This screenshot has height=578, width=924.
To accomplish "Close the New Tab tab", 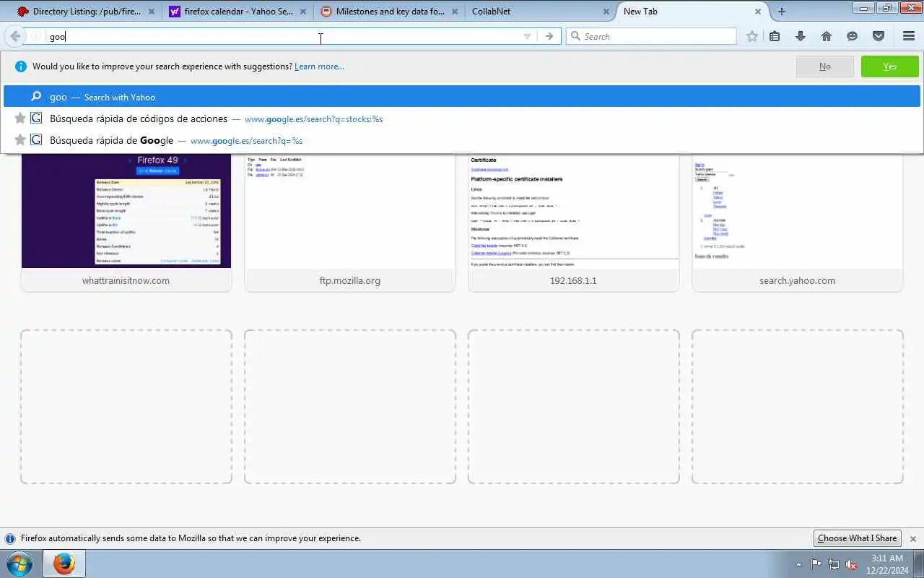I will (x=758, y=12).
